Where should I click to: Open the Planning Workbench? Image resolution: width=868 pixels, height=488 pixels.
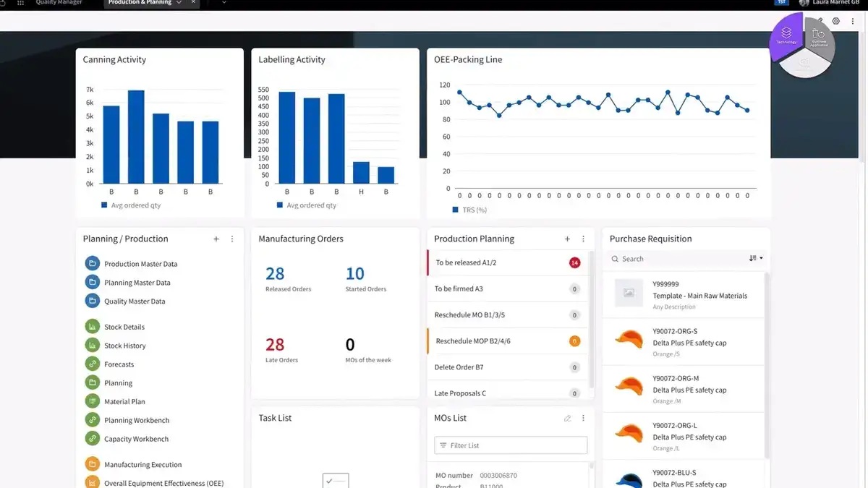(x=137, y=420)
